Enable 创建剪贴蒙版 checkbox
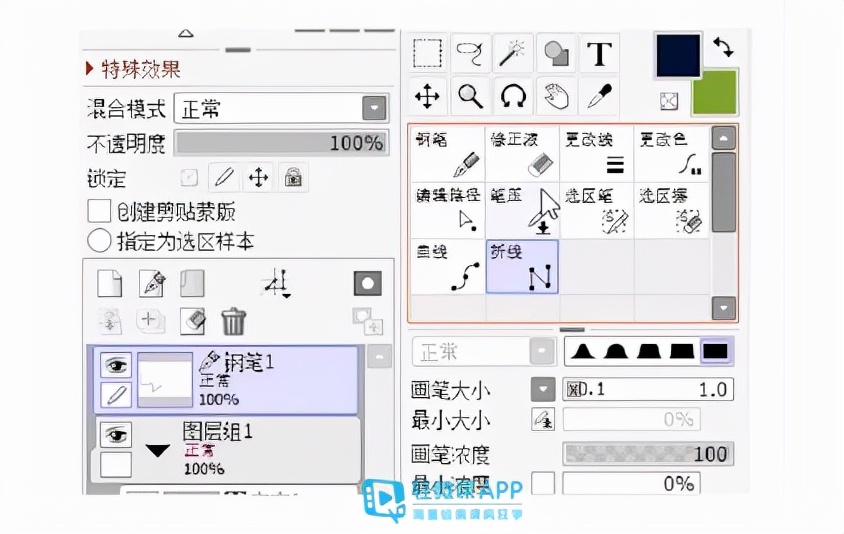Image resolution: width=844 pixels, height=534 pixels. coord(100,211)
